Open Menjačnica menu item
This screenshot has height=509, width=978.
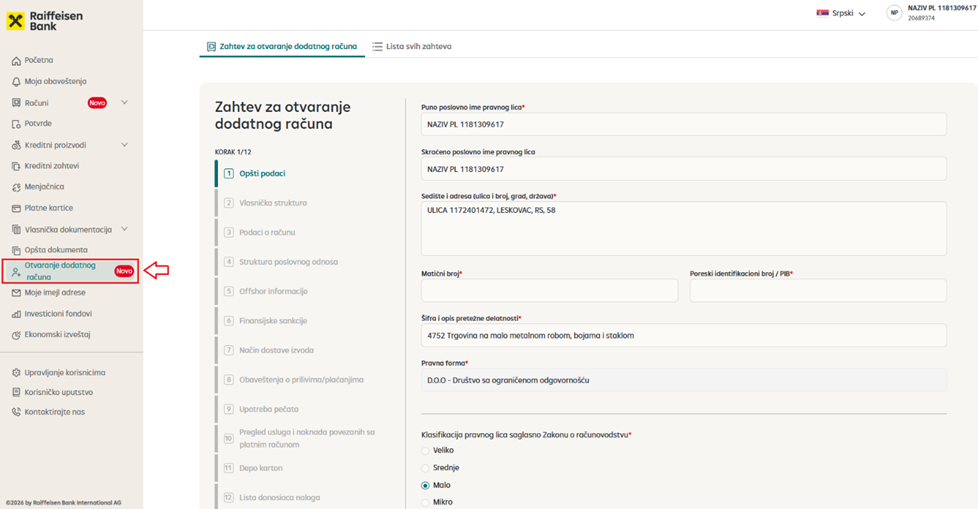pos(44,187)
